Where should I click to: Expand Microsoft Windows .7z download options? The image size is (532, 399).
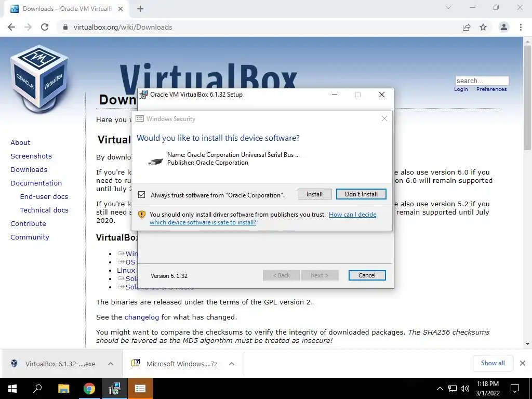pyautogui.click(x=232, y=364)
